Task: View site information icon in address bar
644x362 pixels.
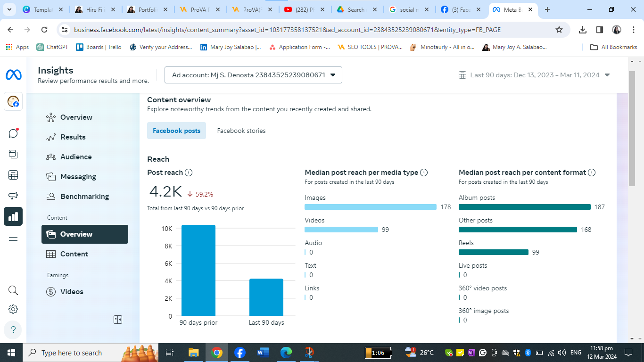Action: 65,30
